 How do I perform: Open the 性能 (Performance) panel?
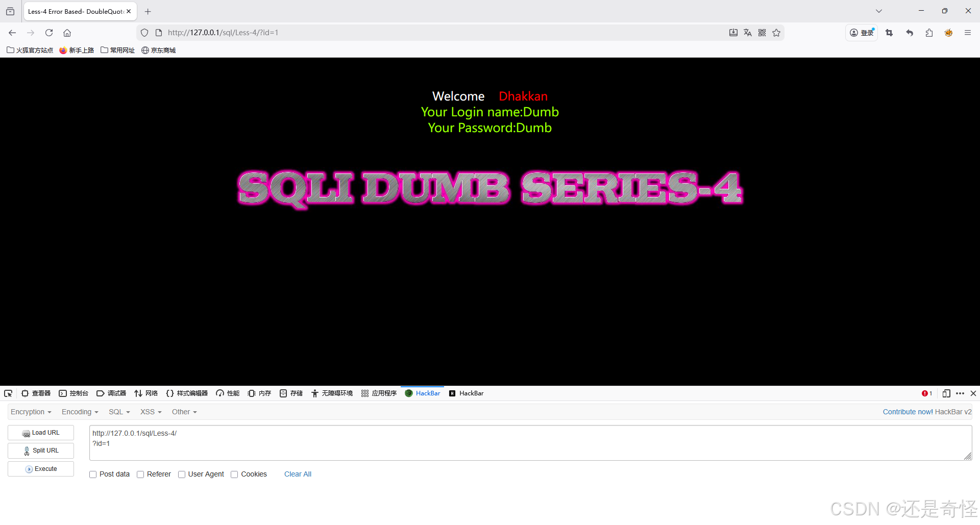click(227, 393)
